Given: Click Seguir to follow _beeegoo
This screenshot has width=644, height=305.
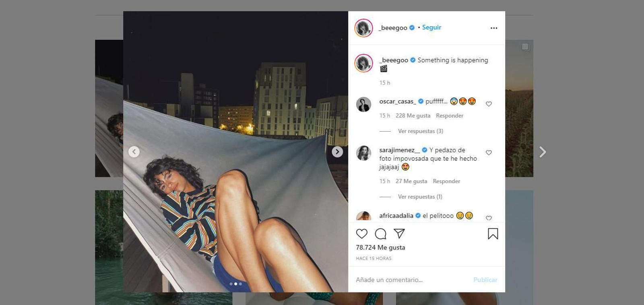Looking at the screenshot, I should pos(431,27).
